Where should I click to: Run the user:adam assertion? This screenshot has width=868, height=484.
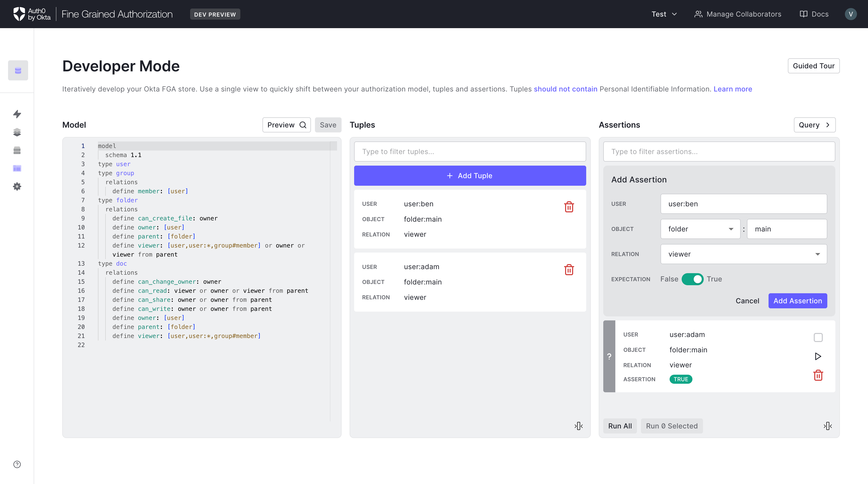(818, 356)
